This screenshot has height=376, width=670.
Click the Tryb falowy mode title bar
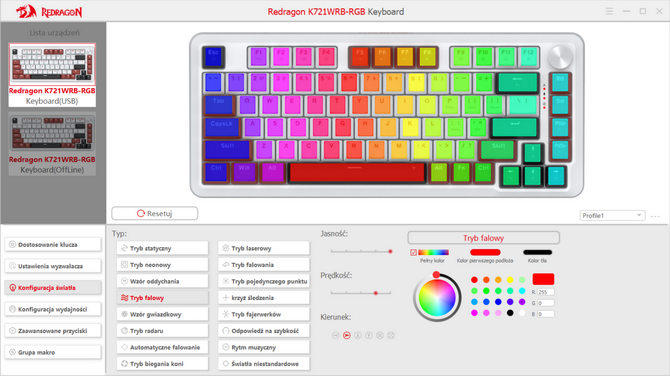click(x=484, y=238)
